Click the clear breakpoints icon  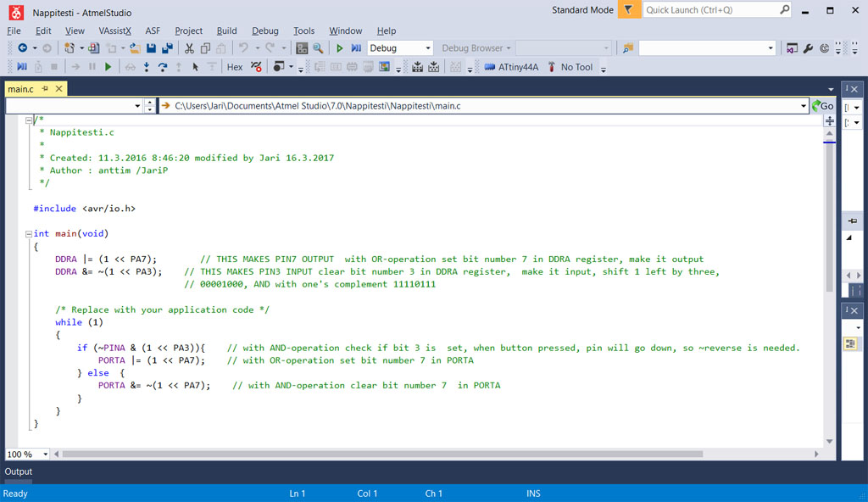(x=256, y=67)
